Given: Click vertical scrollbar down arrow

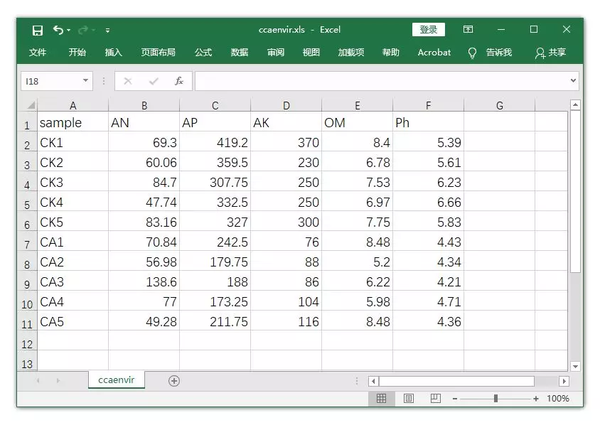Looking at the screenshot, I should tap(575, 366).
